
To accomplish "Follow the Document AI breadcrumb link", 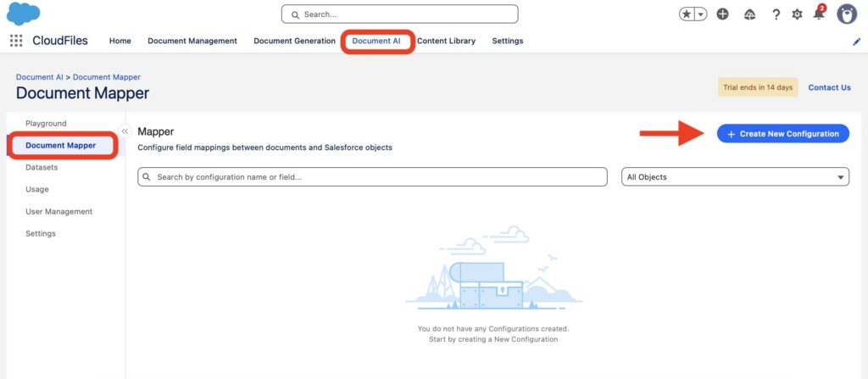I will (x=39, y=77).
